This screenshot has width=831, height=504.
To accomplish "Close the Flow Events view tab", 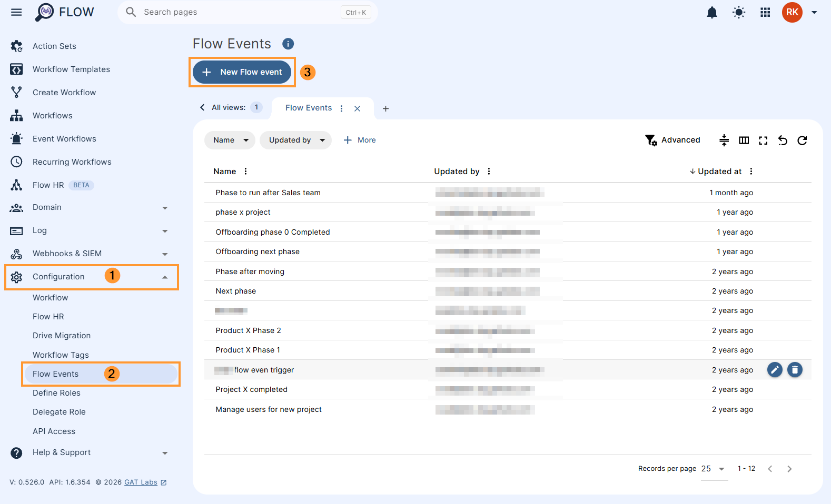I will tap(358, 108).
